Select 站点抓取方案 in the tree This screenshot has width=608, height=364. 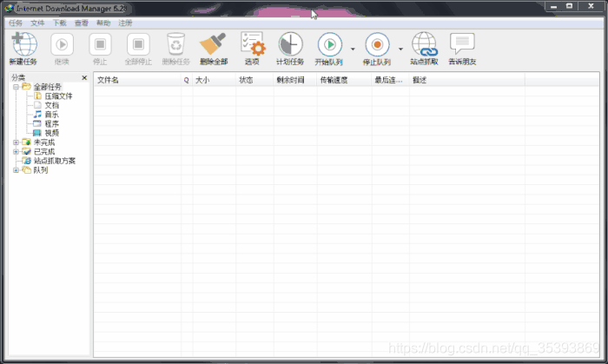55,161
